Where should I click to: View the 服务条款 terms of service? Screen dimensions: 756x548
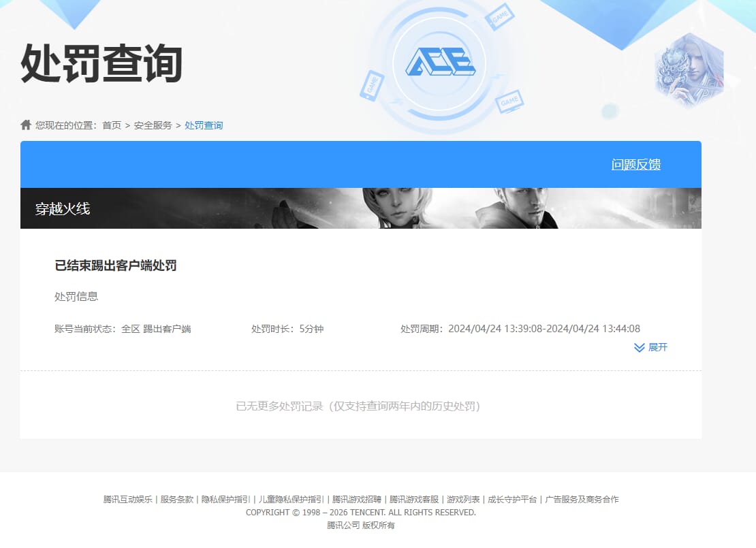click(x=177, y=499)
